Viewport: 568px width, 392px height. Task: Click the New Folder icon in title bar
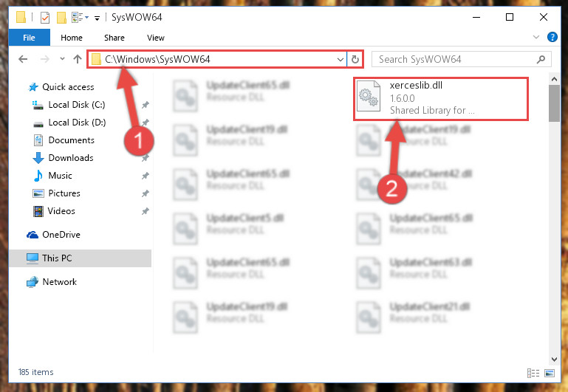[61, 18]
